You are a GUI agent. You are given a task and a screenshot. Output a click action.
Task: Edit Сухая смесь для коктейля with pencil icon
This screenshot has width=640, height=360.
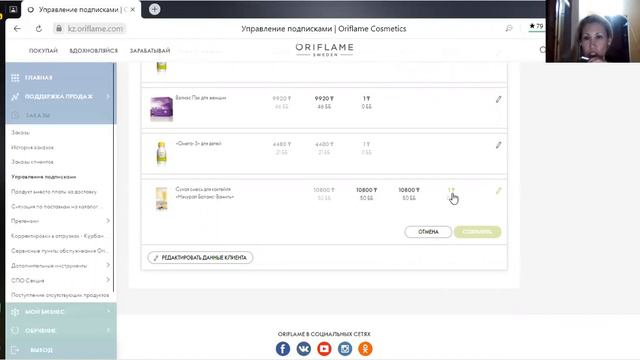498,191
